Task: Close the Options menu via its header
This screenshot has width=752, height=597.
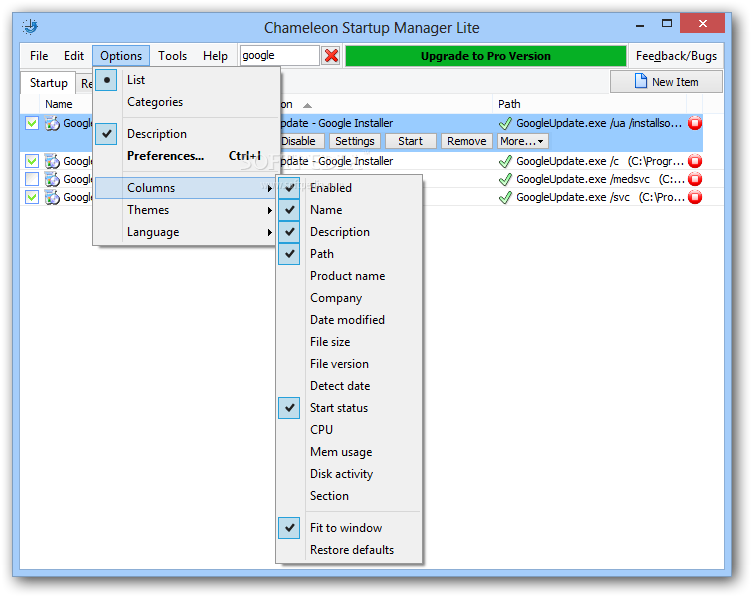Action: (x=121, y=56)
